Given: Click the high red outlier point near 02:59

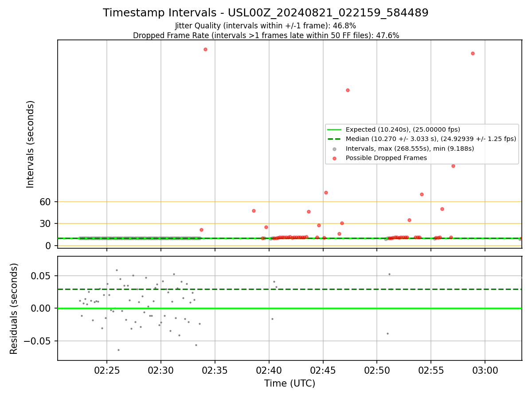Looking at the screenshot, I should (473, 53).
